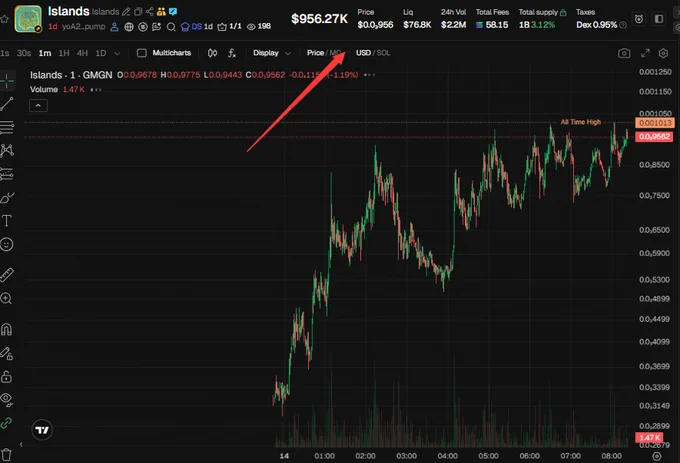Open the notes chat icon beside coin
This screenshot has height=463, width=680.
(157, 27)
